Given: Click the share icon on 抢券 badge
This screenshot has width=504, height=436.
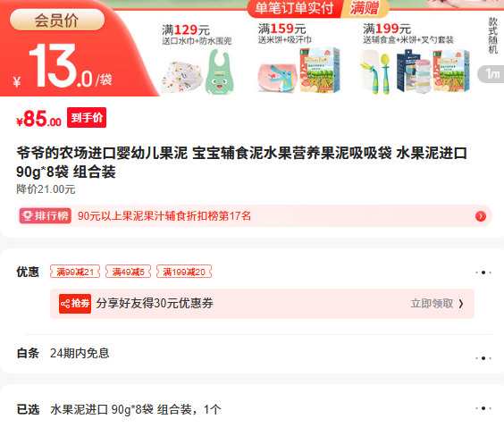Looking at the screenshot, I should coord(65,304).
